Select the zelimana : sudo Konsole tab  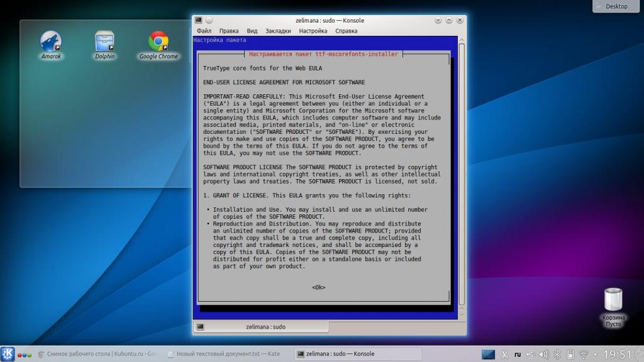(261, 327)
